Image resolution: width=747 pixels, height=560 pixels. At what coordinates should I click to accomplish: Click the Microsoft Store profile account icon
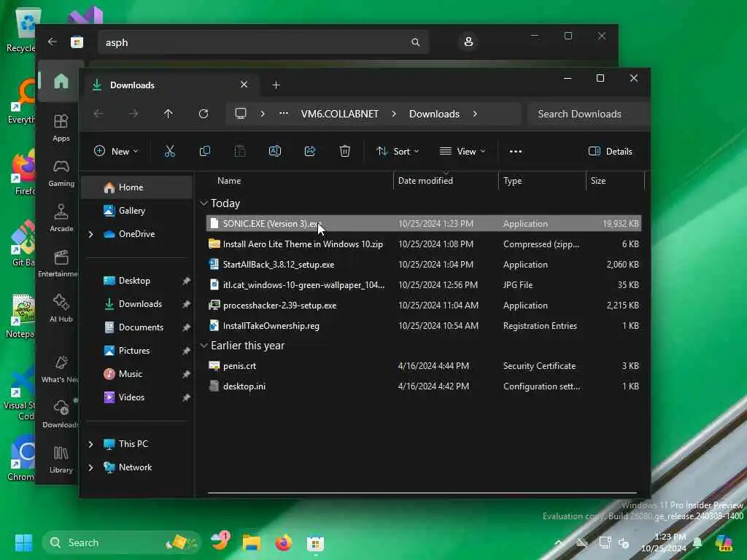(x=468, y=42)
